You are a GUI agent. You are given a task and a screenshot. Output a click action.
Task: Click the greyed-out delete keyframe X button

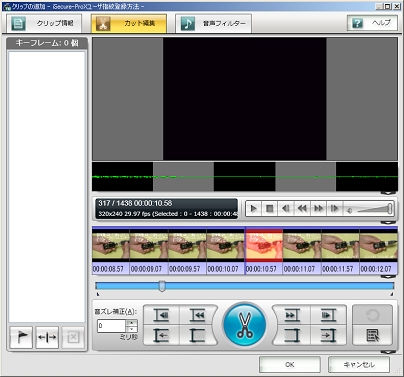(73, 337)
